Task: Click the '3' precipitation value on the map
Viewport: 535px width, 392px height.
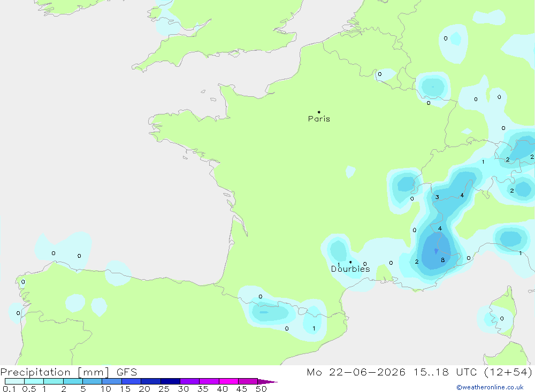Action: pos(437,197)
